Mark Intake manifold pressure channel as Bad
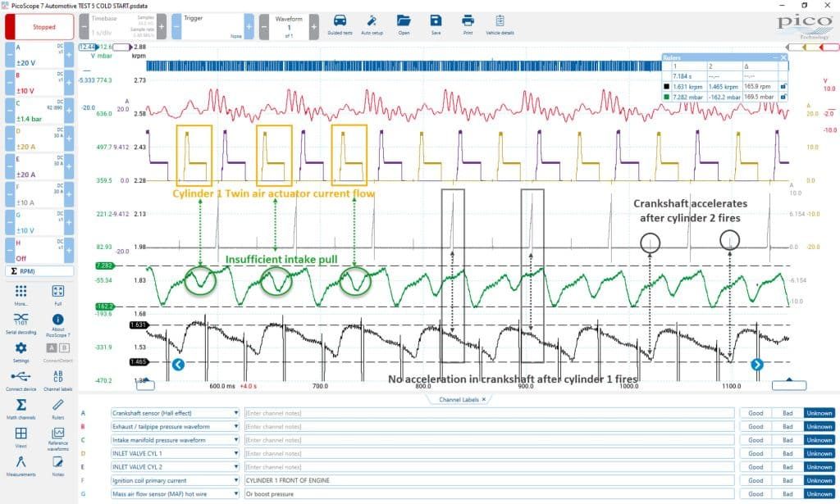The width and height of the screenshot is (840, 504). pos(787,440)
